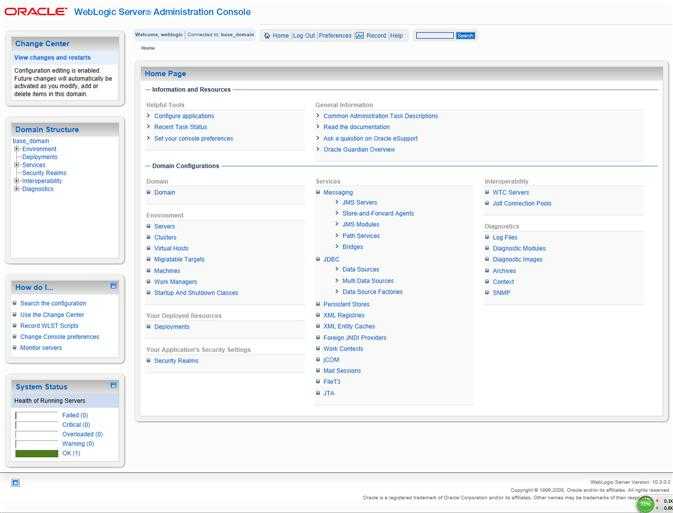Open View changes and restarts link

pyautogui.click(x=52, y=58)
